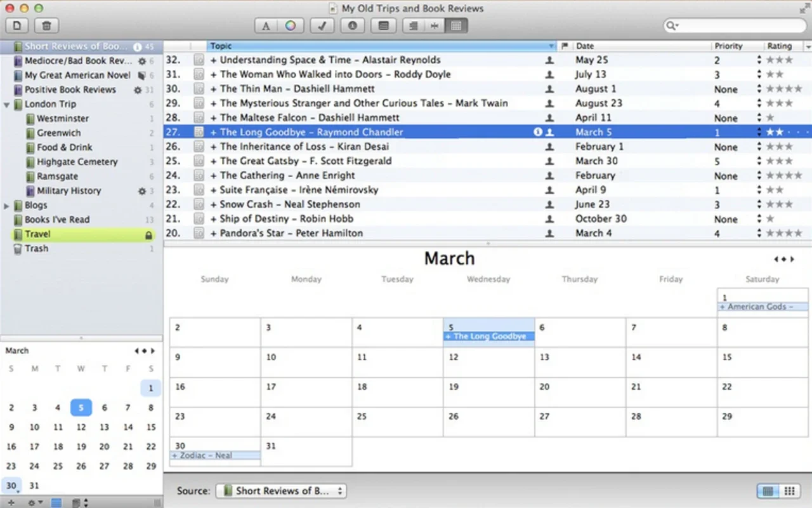Go to previous month in main calendar
The height and width of the screenshot is (508, 812).
coord(776,259)
